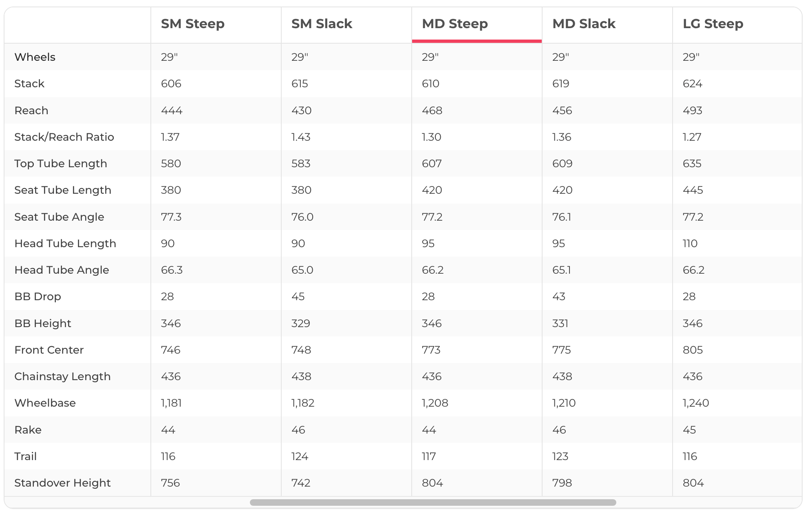Click the Wheelbase row label
Screen dimensions: 812x518
45,403
